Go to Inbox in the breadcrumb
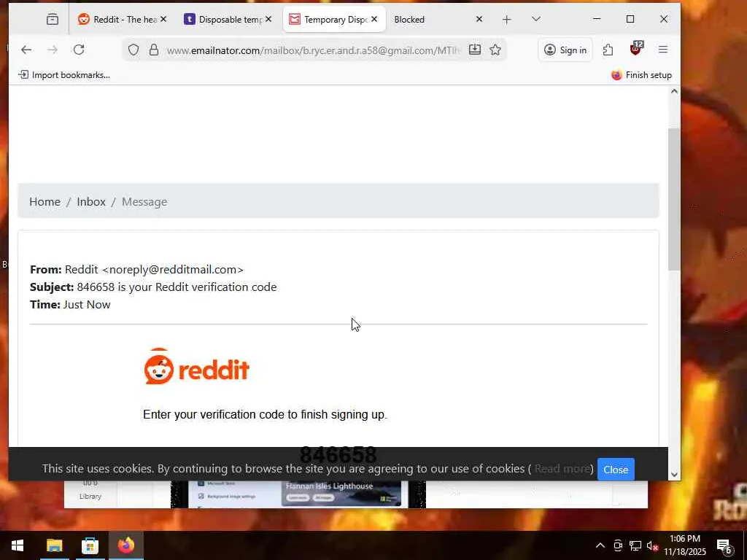 coord(91,201)
